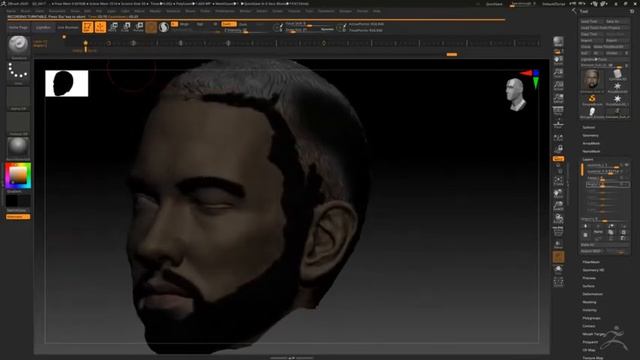Click the AAHalf icon
This screenshot has width=640, height=360.
point(558,99)
